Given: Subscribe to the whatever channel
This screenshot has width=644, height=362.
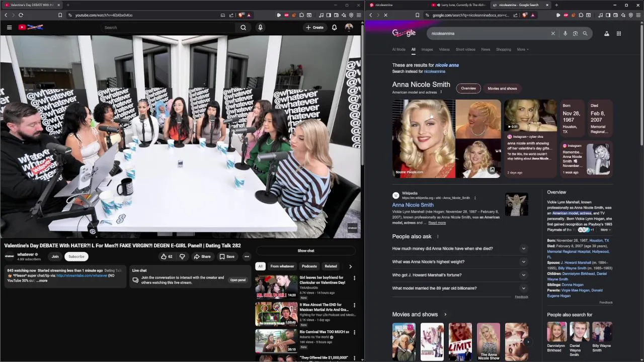Looking at the screenshot, I should pyautogui.click(x=76, y=256).
